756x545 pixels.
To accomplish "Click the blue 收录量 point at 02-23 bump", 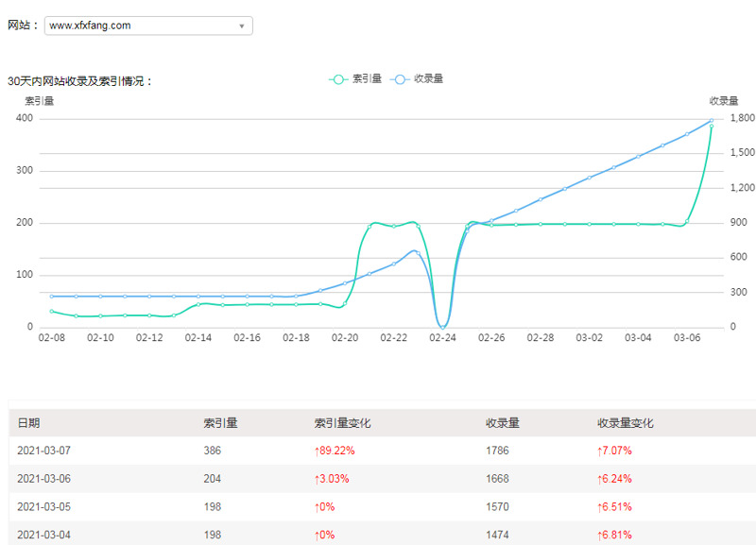I will click(x=418, y=251).
